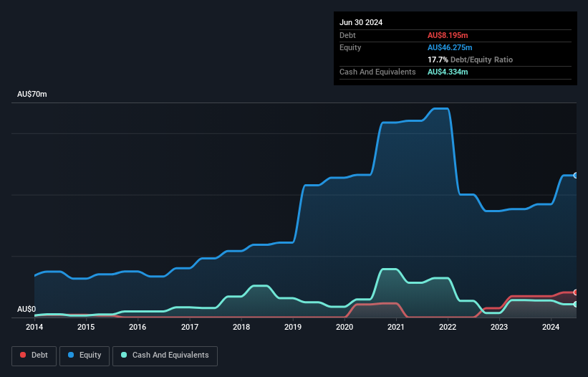The image size is (588, 377).
Task: Click the AU$4.334m cash value
Action: click(448, 72)
